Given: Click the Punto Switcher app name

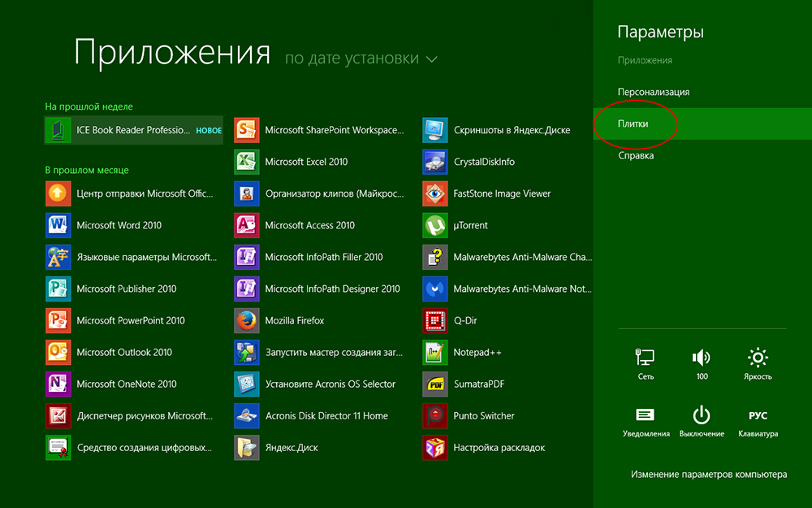Looking at the screenshot, I should coord(484,415).
